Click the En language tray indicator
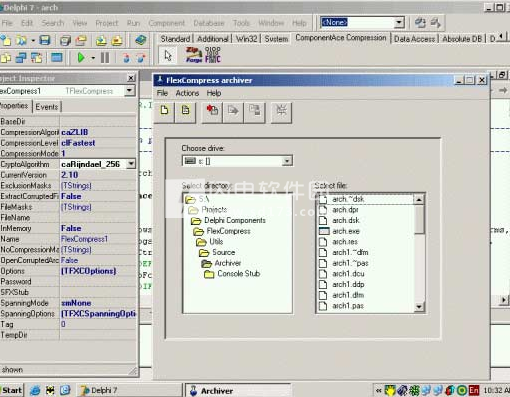Image resolution: width=510 pixels, height=397 pixels. coord(474,390)
